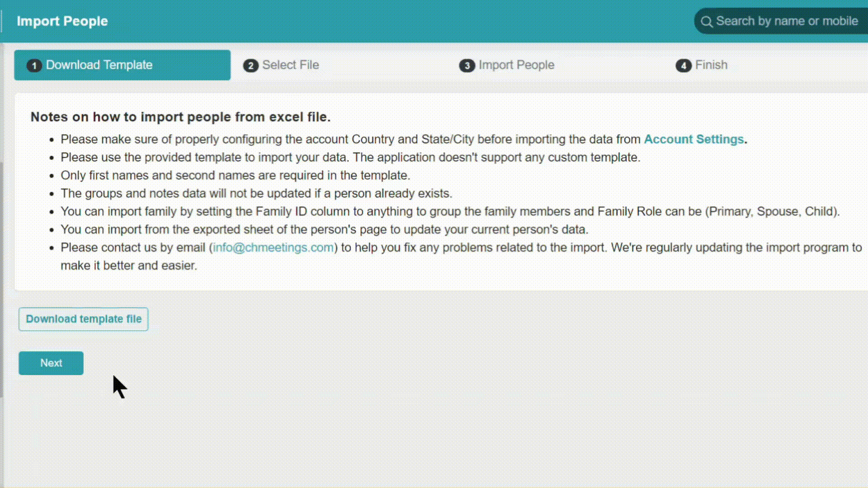The height and width of the screenshot is (488, 868).
Task: Select the Download Template step label
Action: (99, 65)
